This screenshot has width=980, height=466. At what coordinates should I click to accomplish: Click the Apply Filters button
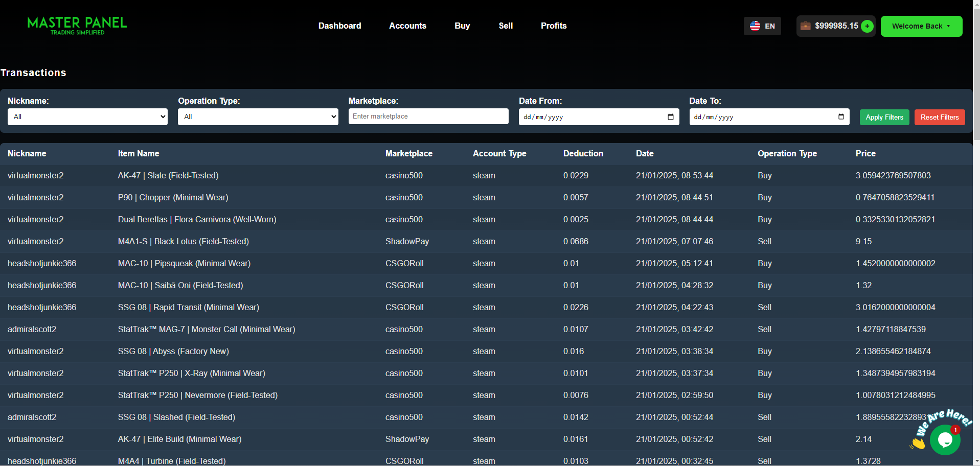(884, 117)
